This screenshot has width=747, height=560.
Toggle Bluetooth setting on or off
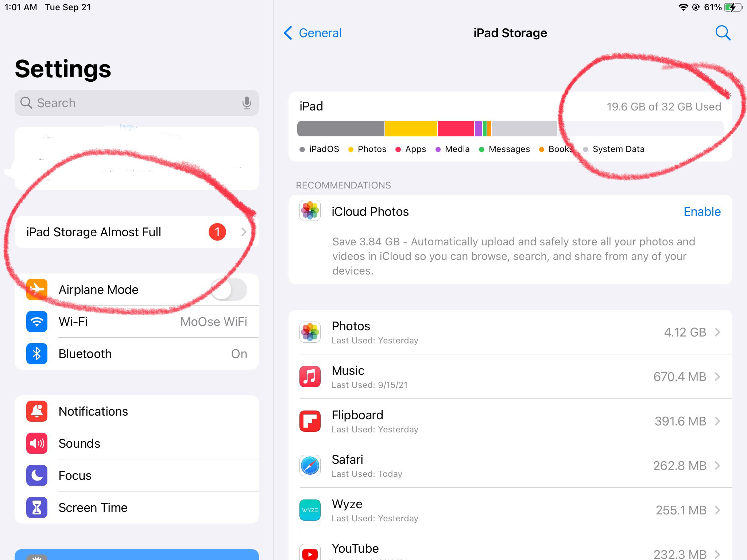coord(136,353)
